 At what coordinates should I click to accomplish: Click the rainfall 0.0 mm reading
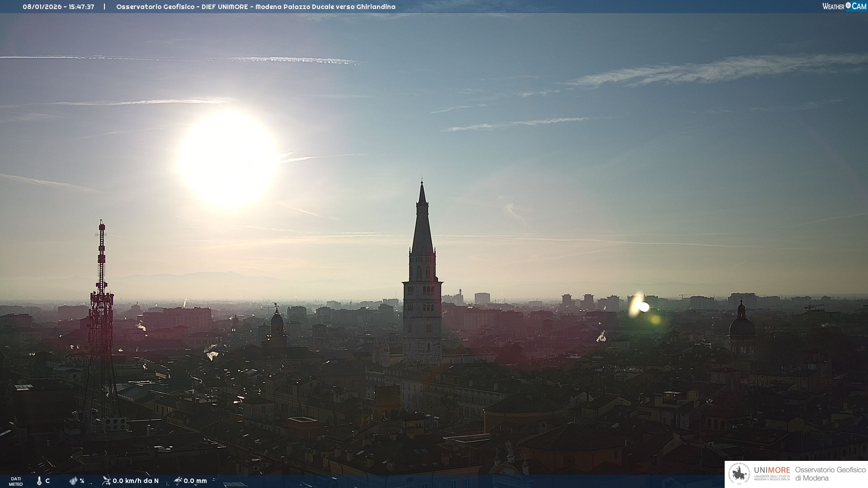click(195, 481)
